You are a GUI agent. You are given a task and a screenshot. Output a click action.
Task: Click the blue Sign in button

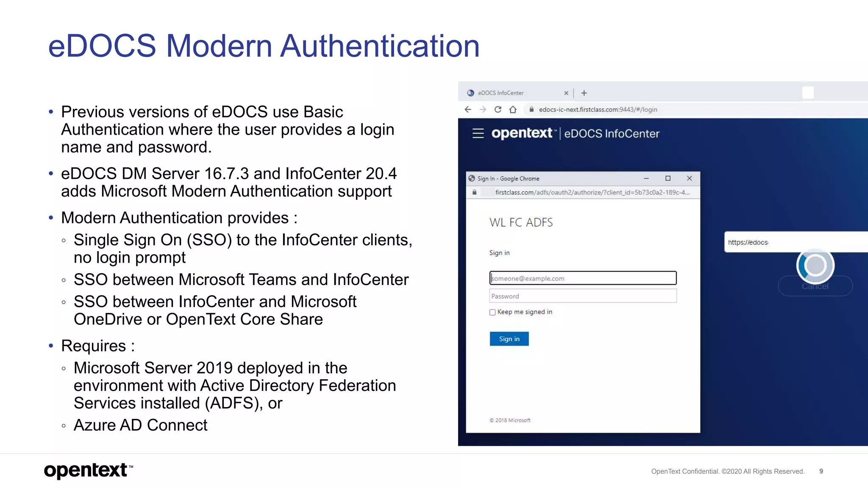pyautogui.click(x=509, y=339)
